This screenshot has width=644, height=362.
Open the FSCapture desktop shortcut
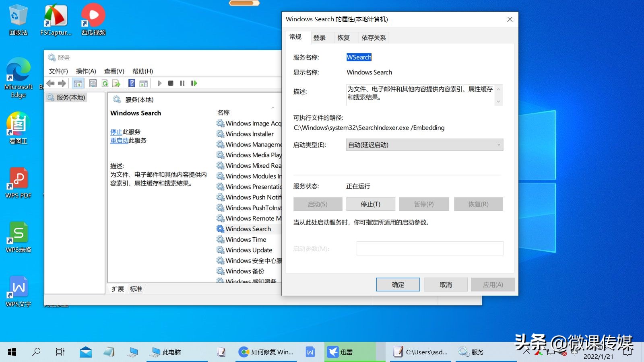(56, 20)
